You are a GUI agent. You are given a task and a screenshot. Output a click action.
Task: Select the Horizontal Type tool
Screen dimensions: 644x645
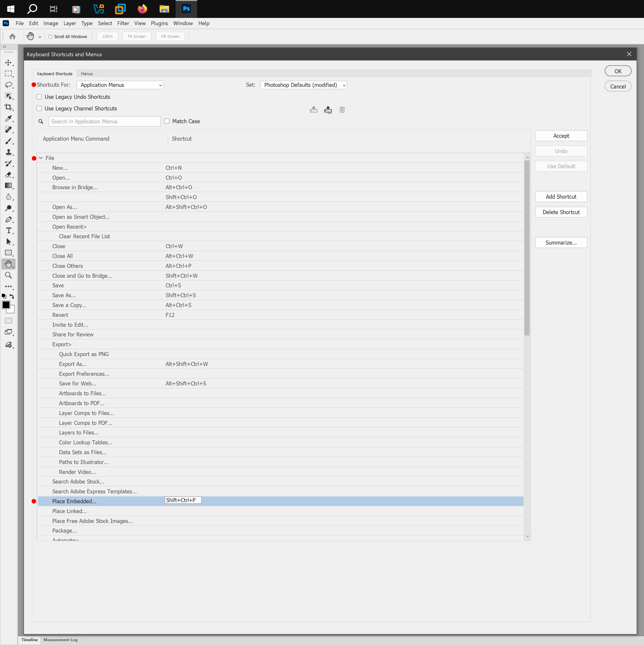pyautogui.click(x=8, y=231)
